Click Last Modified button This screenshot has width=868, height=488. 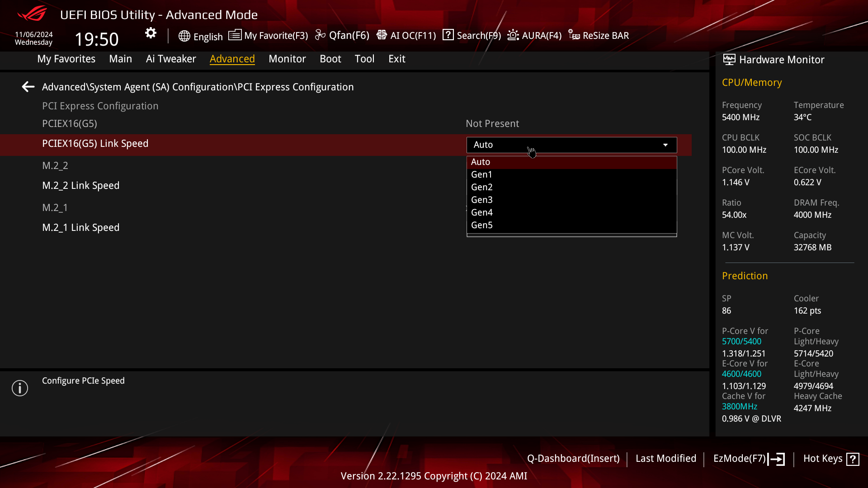(x=665, y=459)
